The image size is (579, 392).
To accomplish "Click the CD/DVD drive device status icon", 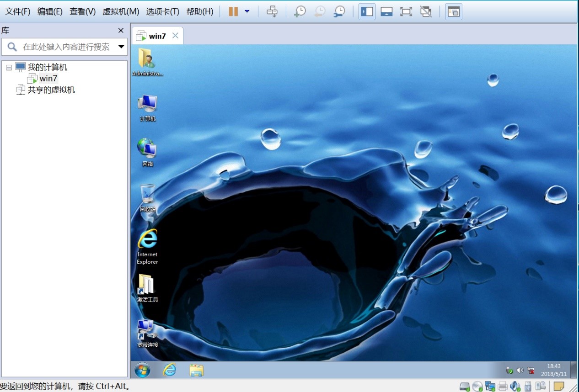I will pyautogui.click(x=477, y=387).
